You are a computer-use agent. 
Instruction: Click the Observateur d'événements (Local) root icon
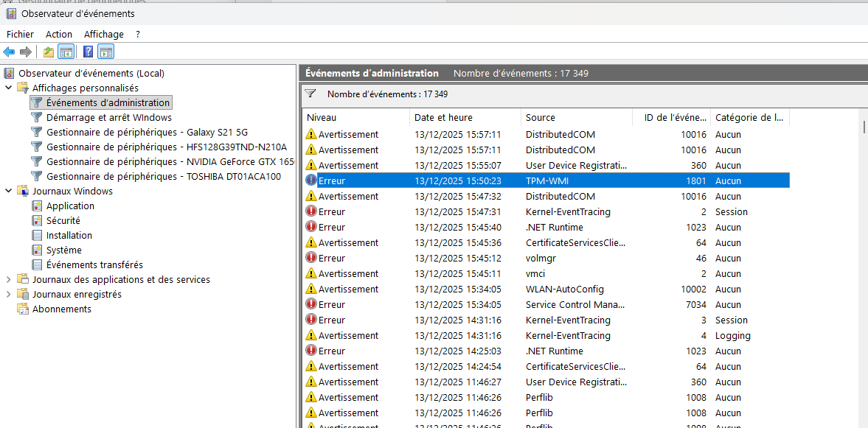point(9,73)
